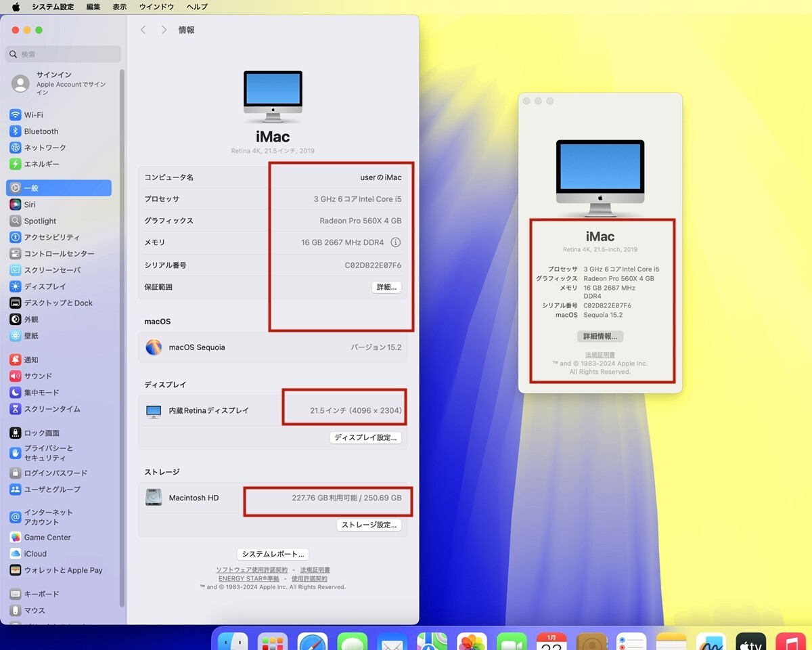812x650 pixels.
Task: Open ユーザとグループ settings
Action: click(x=59, y=489)
